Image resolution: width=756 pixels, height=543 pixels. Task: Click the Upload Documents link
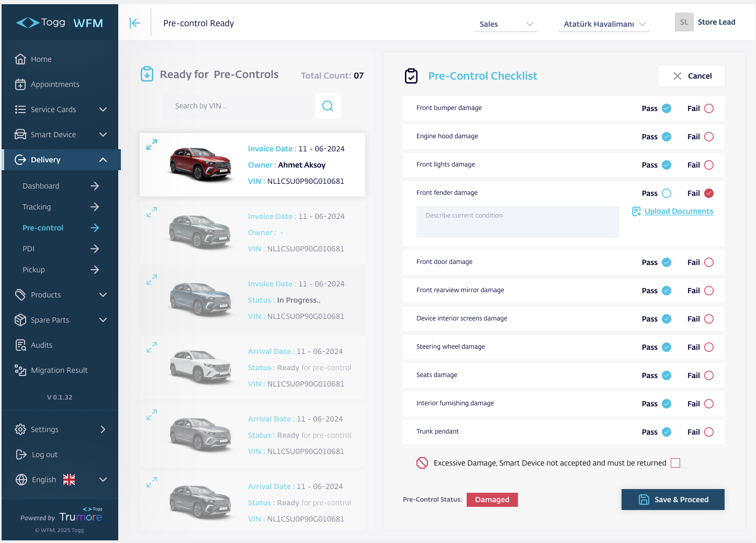pyautogui.click(x=679, y=211)
